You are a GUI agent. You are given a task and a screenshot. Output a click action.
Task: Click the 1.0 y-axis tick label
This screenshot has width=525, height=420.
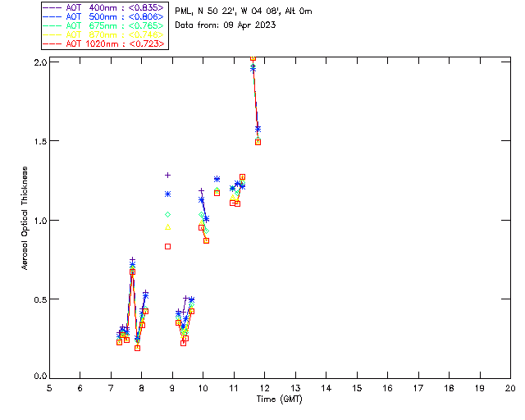point(40,220)
